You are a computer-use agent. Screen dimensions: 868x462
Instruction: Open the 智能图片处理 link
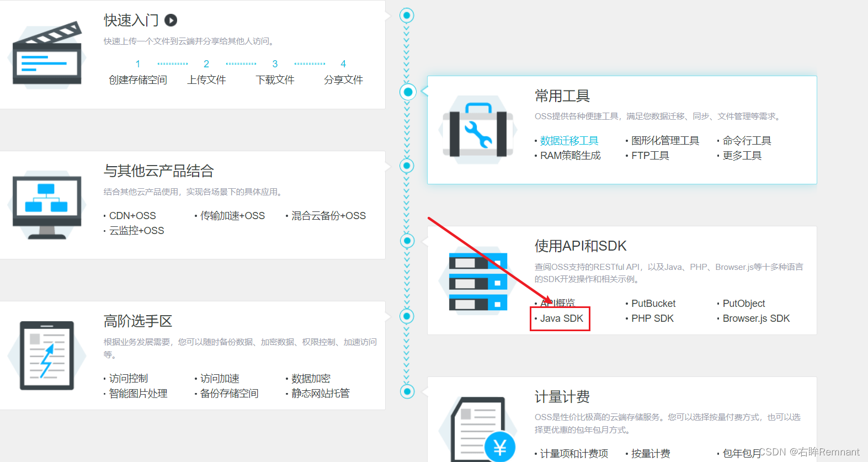click(x=138, y=394)
